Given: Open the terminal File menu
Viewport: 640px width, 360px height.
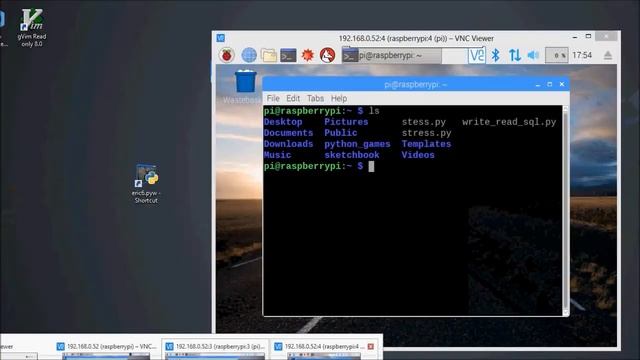Looking at the screenshot, I should point(273,98).
